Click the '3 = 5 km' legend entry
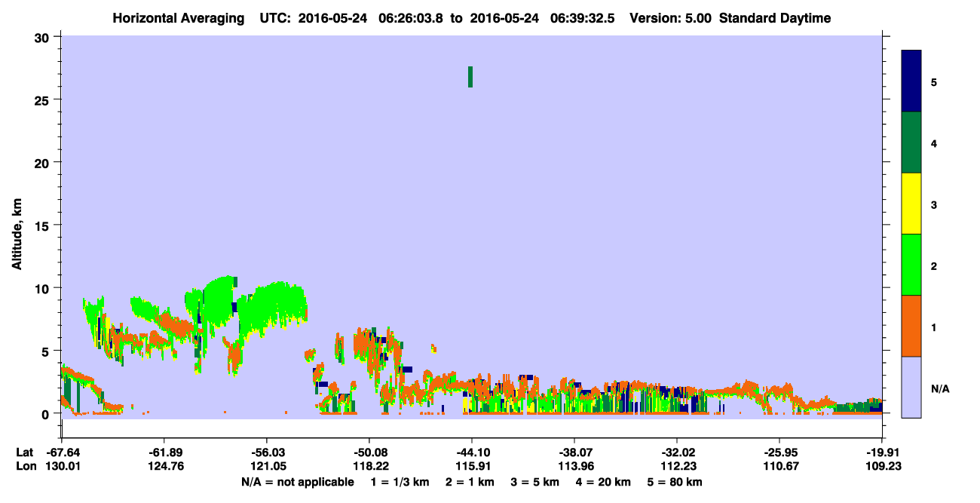The image size is (980, 503). tap(535, 482)
